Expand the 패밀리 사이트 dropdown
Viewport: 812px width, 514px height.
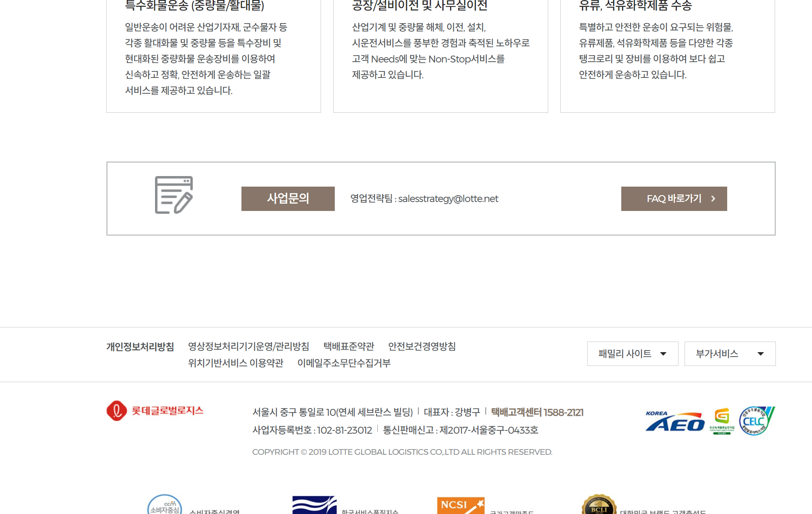pos(632,354)
